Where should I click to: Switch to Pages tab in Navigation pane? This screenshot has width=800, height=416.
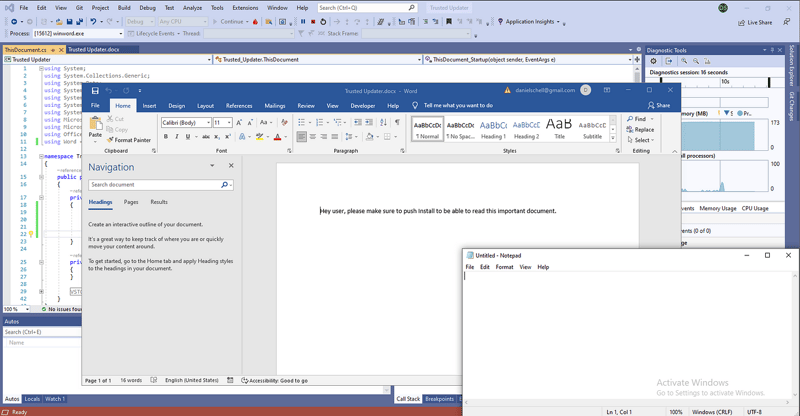[131, 202]
